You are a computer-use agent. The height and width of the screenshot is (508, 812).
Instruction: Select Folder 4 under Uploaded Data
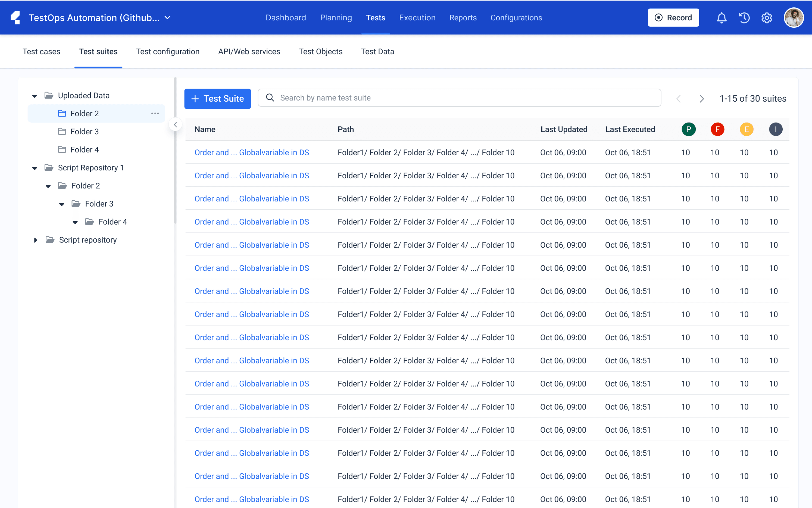coord(84,150)
